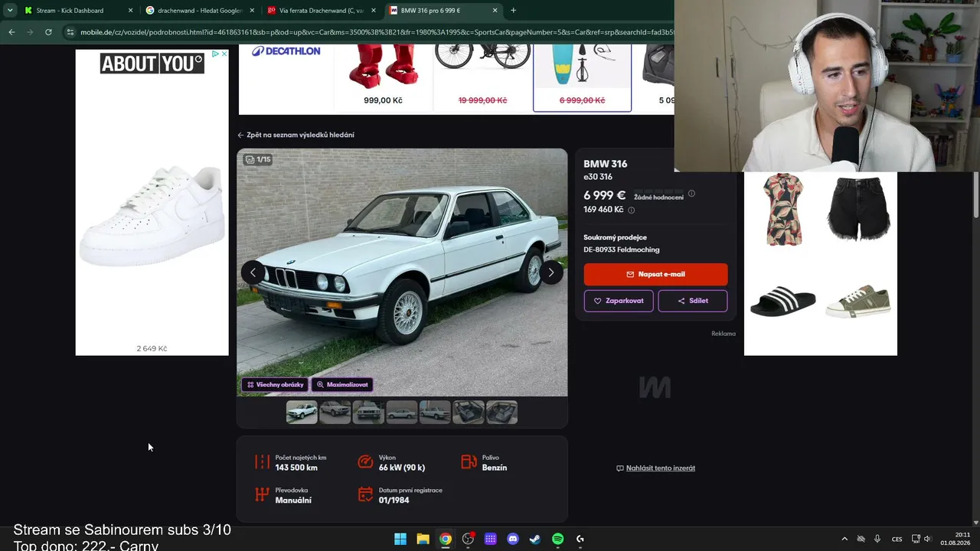Open the Chrome tab search dropdown
Image resolution: width=980 pixels, height=551 pixels.
click(10, 11)
